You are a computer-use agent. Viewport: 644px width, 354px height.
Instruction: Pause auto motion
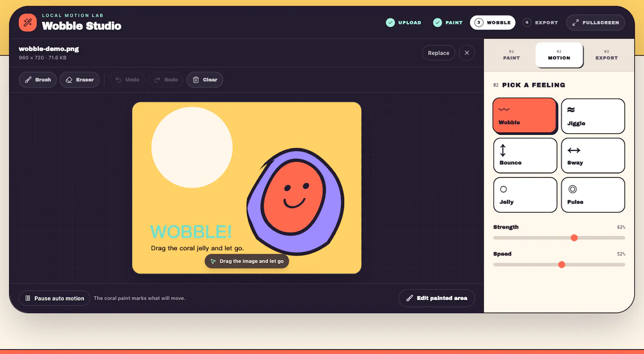click(54, 298)
